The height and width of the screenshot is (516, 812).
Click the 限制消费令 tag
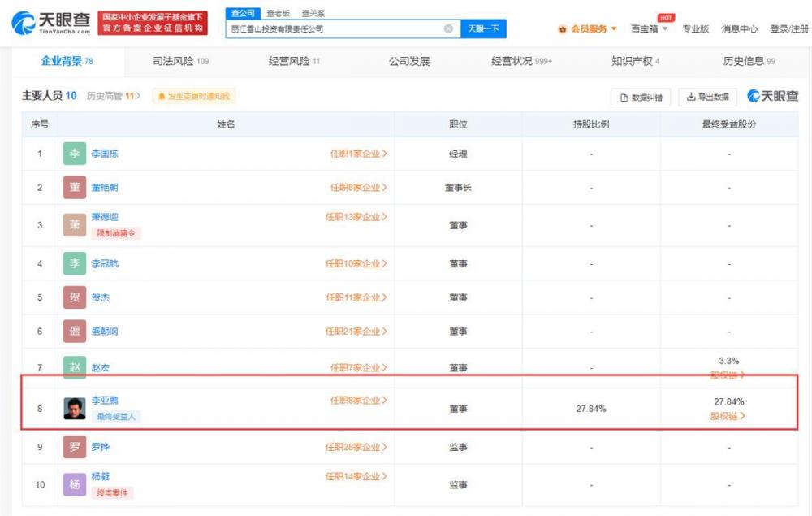click(116, 233)
